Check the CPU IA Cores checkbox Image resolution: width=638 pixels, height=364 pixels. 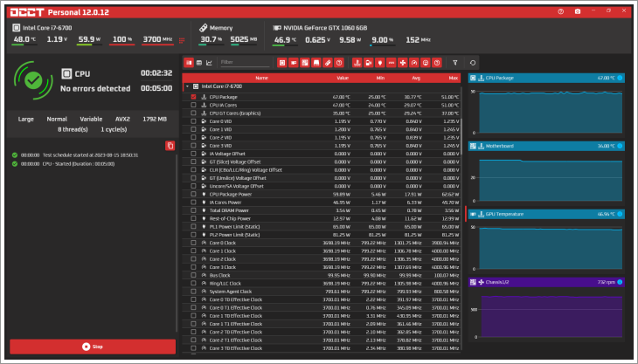(193, 106)
